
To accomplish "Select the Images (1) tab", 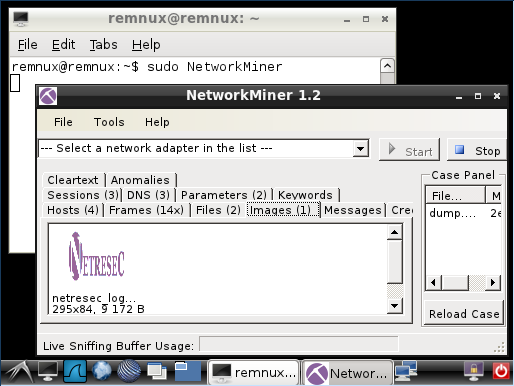I will click(283, 210).
